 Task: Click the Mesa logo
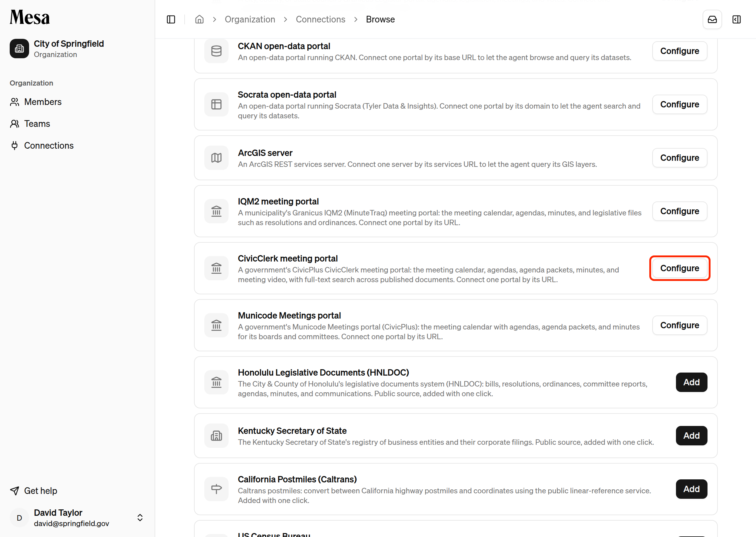coord(30,17)
